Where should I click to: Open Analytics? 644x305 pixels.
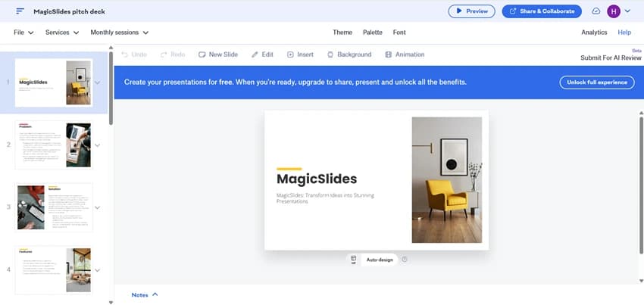(594, 33)
